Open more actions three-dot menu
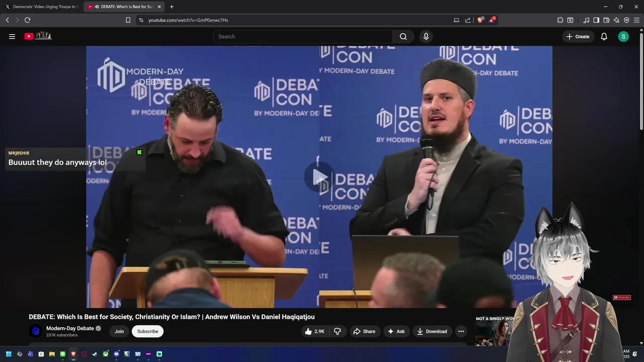Screen dimensions: 644x362 (x=461, y=331)
